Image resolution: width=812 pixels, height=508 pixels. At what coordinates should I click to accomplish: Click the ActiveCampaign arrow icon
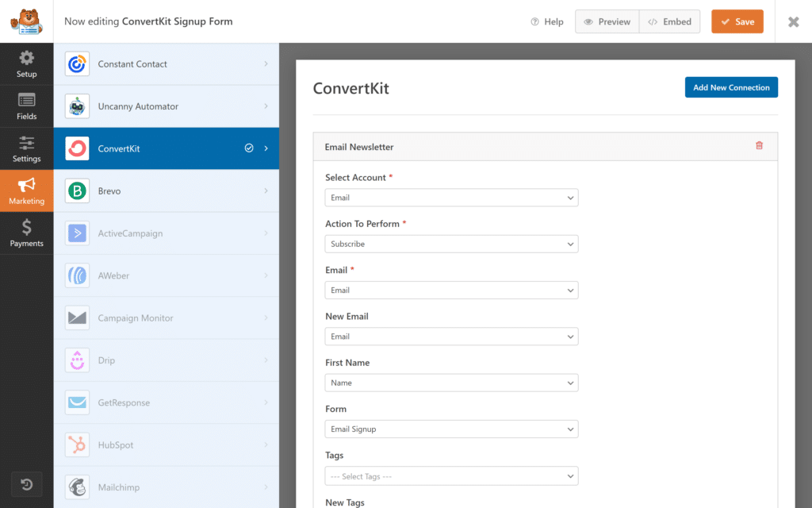pyautogui.click(x=77, y=233)
